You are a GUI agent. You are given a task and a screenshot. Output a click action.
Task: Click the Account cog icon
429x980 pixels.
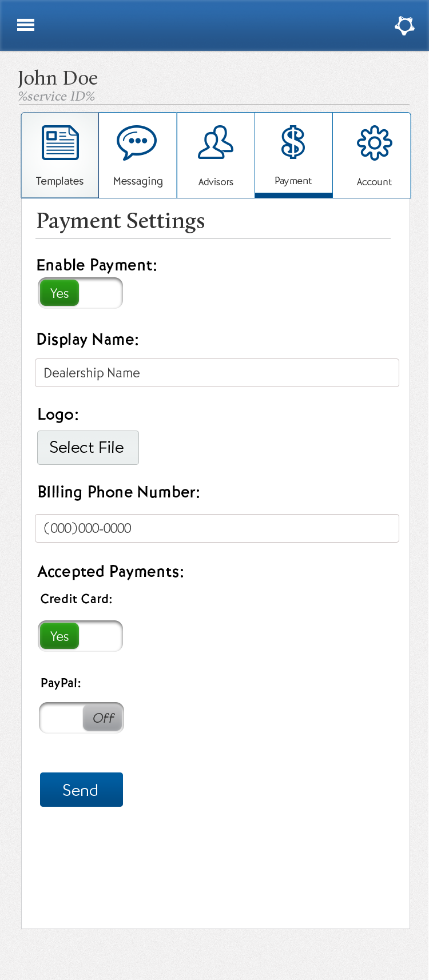click(374, 143)
